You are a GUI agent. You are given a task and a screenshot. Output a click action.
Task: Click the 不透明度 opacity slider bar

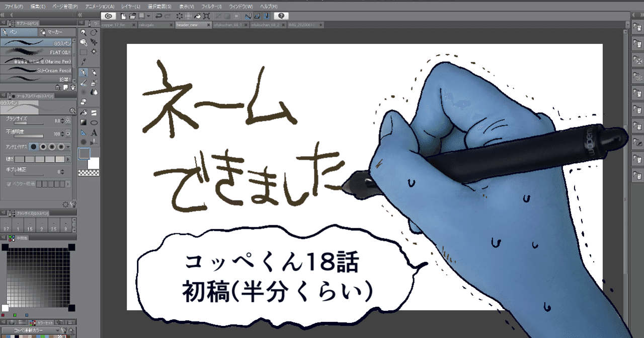(x=29, y=137)
